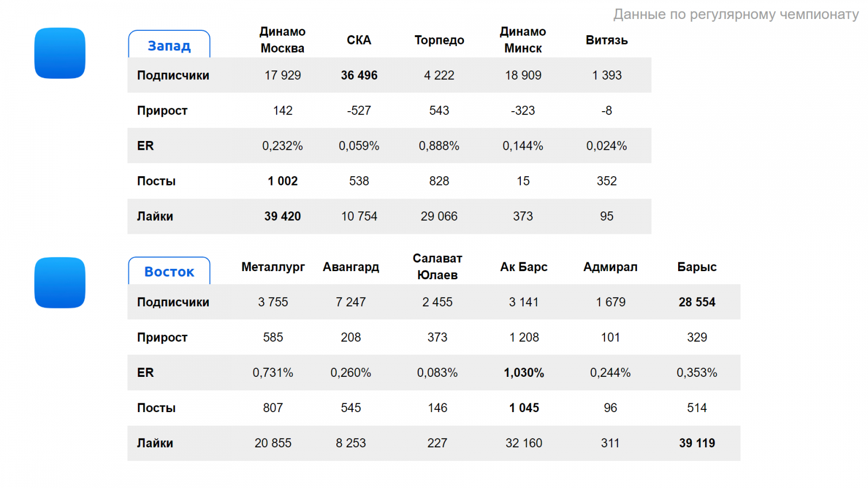Click the Подписчики row label in Запад table
The height and width of the screenshot is (488, 868).
tap(173, 75)
